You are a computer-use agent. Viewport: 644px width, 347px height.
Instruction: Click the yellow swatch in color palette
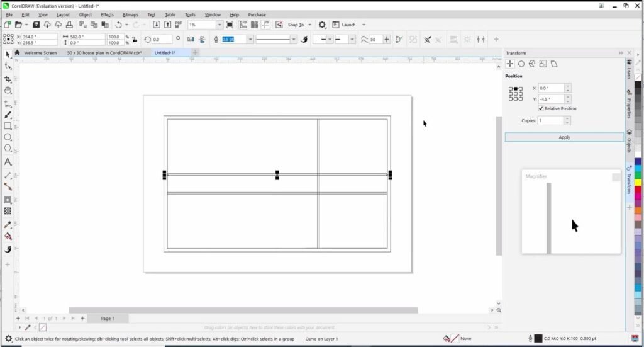pyautogui.click(x=638, y=183)
